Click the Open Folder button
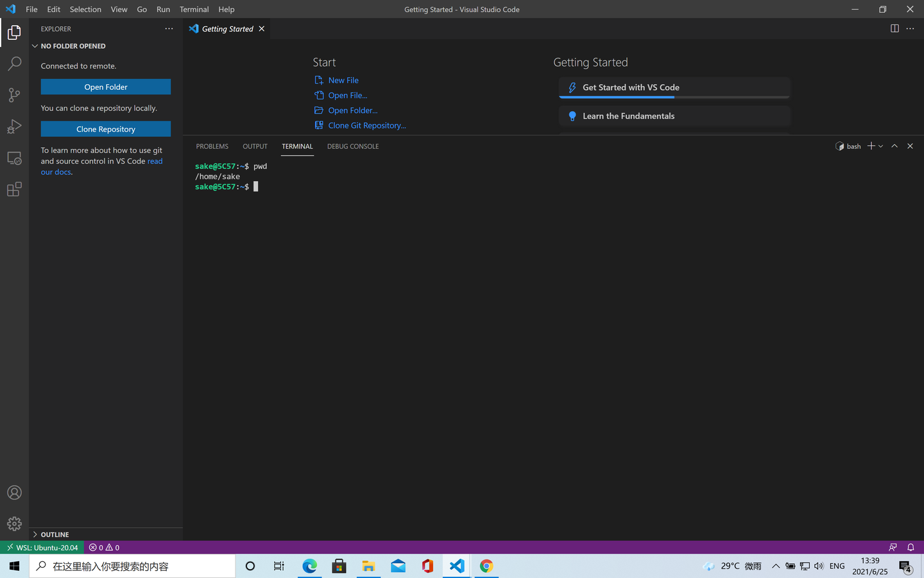 105,86
